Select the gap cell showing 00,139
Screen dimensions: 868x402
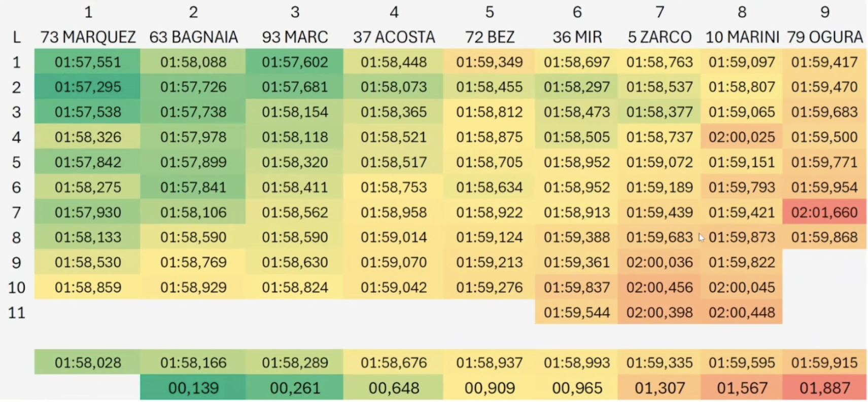point(193,388)
